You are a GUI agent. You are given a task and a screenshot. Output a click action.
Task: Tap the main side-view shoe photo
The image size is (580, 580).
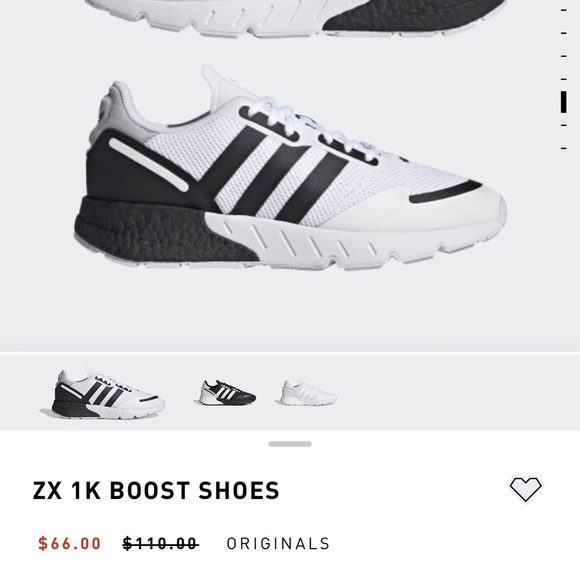click(x=290, y=170)
